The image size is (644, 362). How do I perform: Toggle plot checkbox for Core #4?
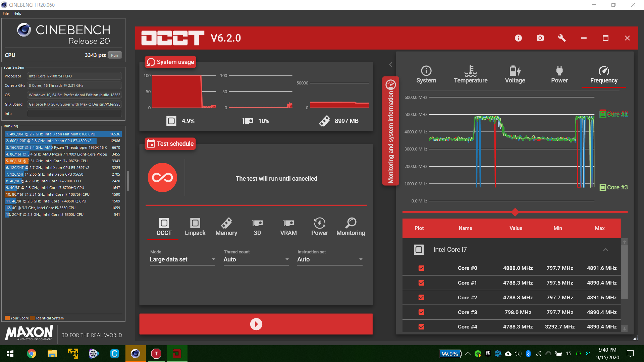pyautogui.click(x=422, y=327)
